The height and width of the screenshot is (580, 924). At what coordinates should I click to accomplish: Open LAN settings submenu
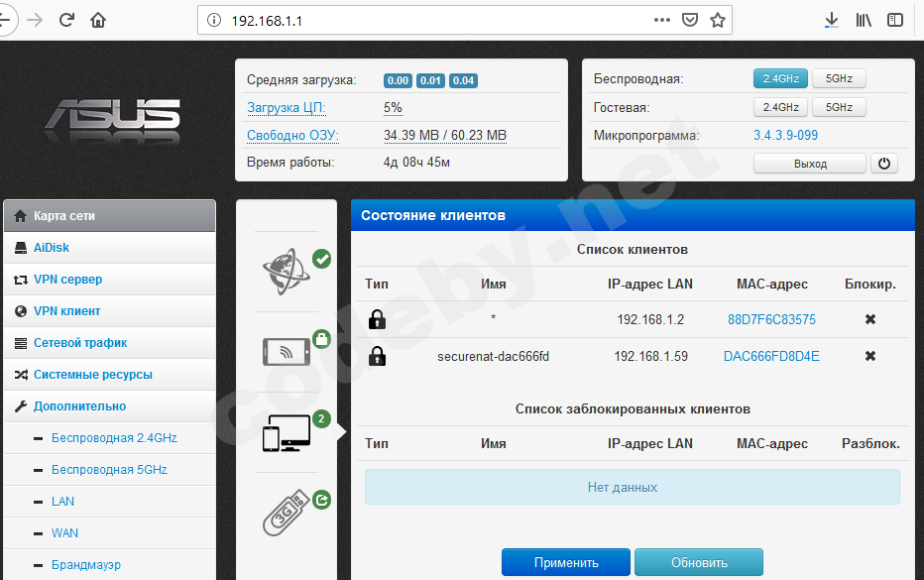110,502
